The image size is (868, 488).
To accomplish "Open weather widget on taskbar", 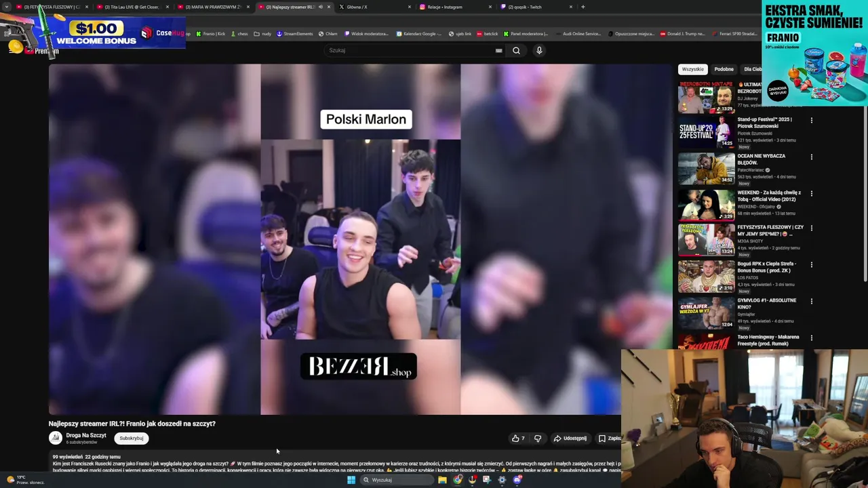I will (24, 480).
